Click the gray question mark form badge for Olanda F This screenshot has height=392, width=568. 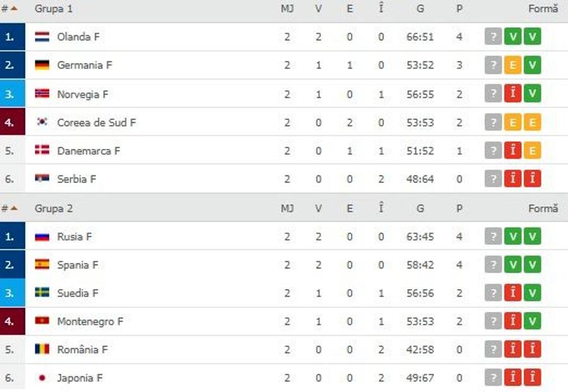click(493, 37)
